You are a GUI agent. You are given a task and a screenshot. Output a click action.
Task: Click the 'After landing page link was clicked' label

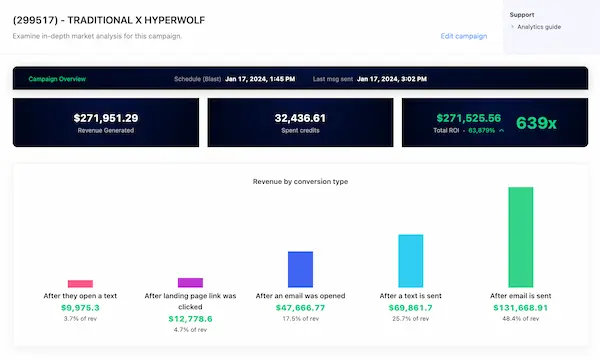pos(190,301)
